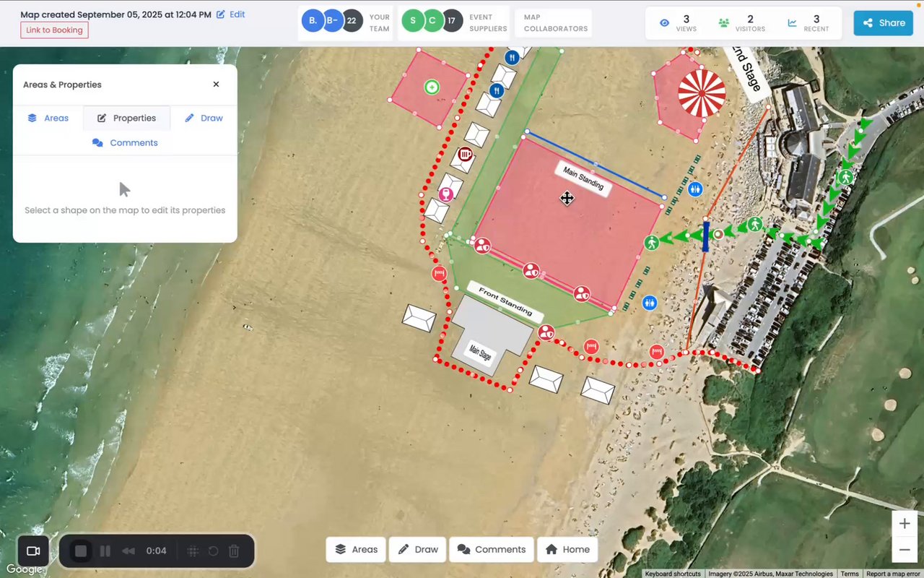Open the camera icon in the recorder bar

click(33, 551)
